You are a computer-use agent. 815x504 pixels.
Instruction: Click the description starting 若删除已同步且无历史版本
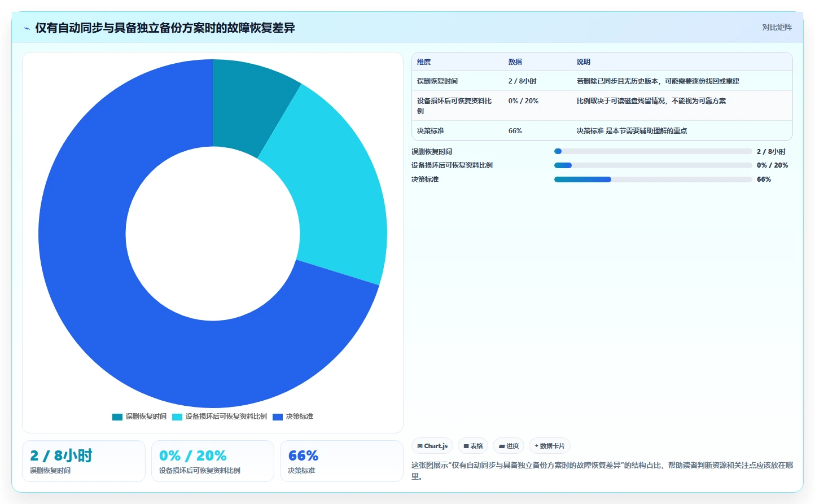[x=658, y=81]
